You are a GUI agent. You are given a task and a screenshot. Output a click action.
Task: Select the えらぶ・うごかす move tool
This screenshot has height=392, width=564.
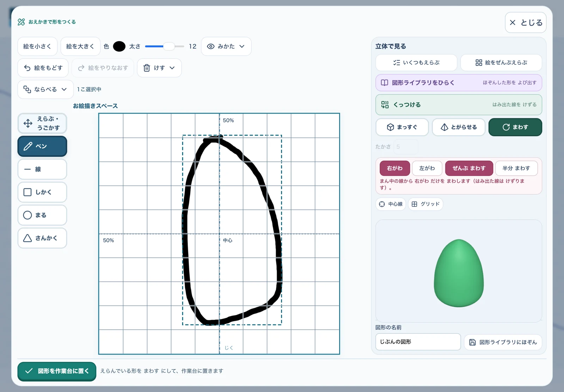click(42, 123)
